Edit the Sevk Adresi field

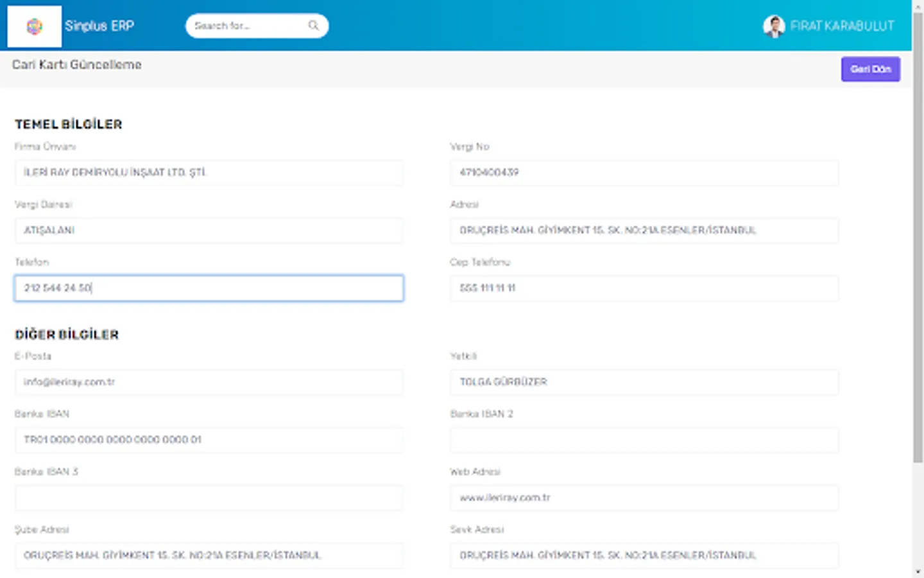(644, 556)
